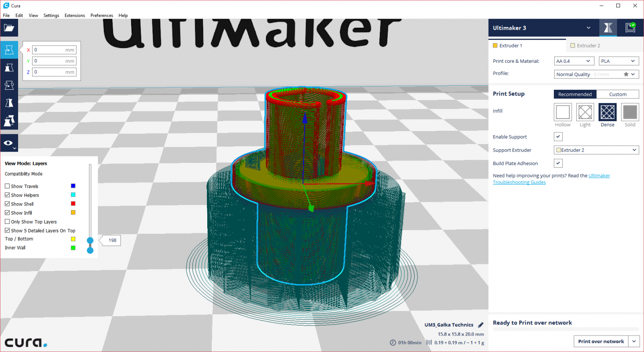The height and width of the screenshot is (352, 644).
Task: Edit the job name with pencil icon
Action: click(x=481, y=325)
